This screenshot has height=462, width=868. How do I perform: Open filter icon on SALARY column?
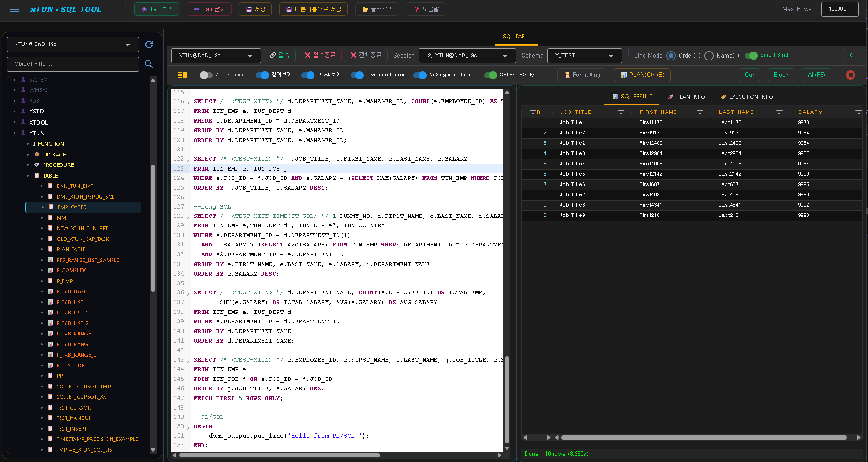[859, 112]
